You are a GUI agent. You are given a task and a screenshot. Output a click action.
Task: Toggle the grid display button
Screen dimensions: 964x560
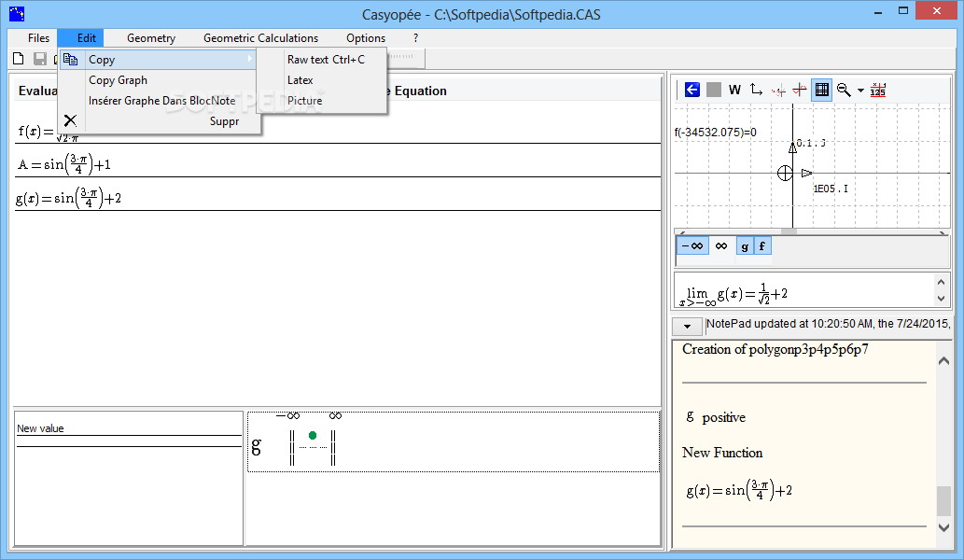[x=821, y=90]
